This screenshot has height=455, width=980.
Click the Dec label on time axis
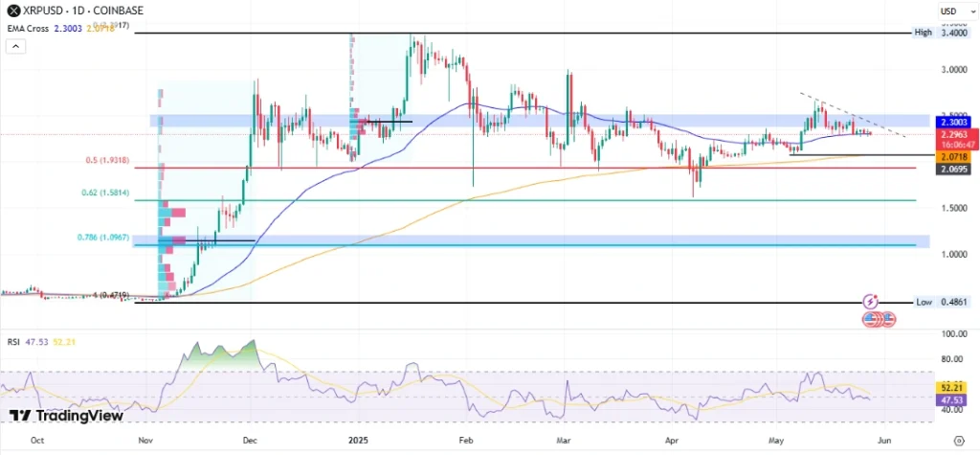click(249, 441)
